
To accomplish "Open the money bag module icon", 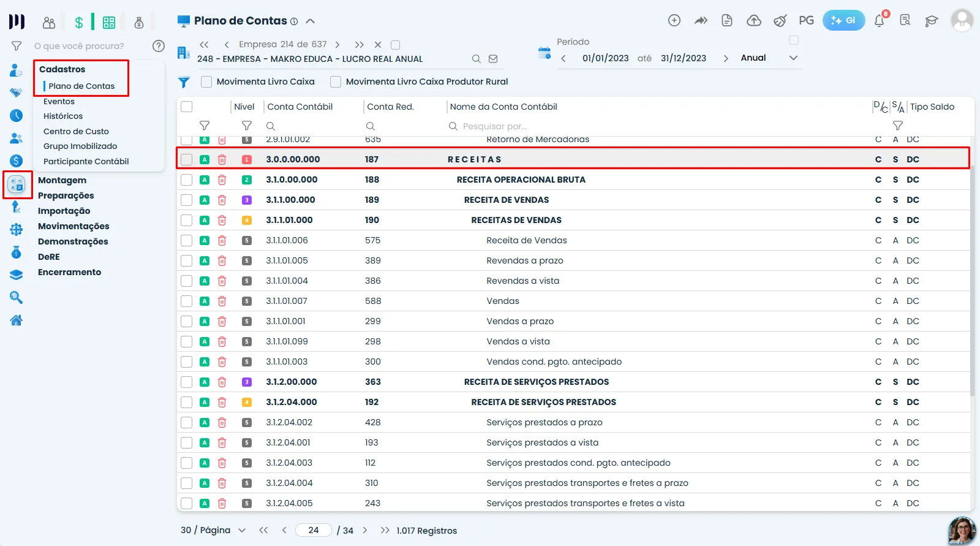I will coord(139,23).
